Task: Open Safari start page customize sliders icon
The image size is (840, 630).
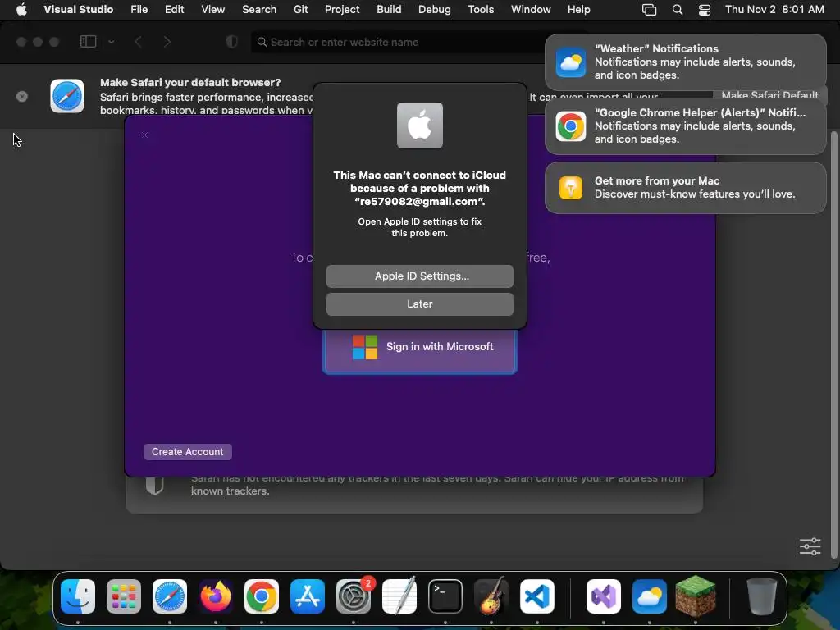Action: click(x=810, y=546)
